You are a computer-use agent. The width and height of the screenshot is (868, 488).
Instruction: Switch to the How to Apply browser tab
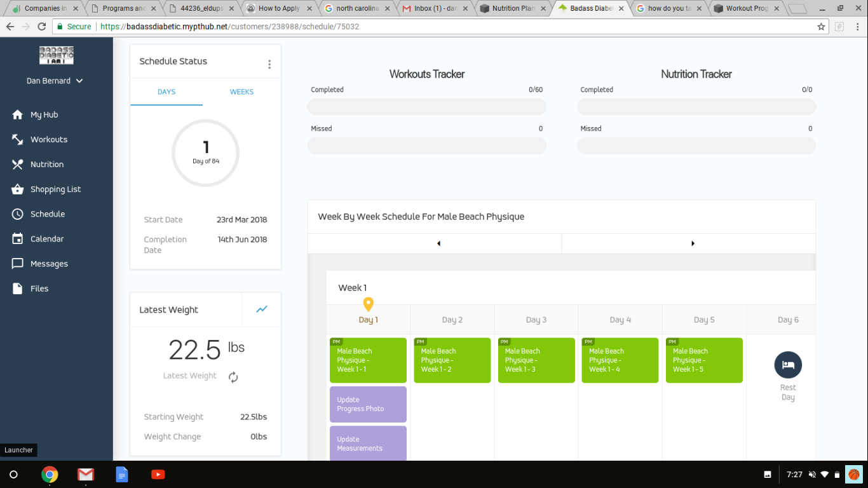tap(278, 8)
